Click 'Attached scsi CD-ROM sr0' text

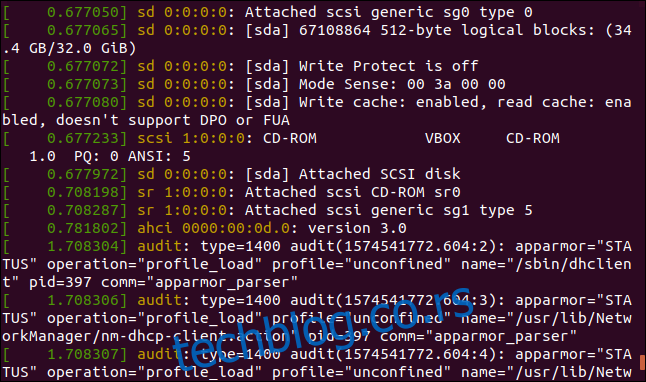[353, 192]
